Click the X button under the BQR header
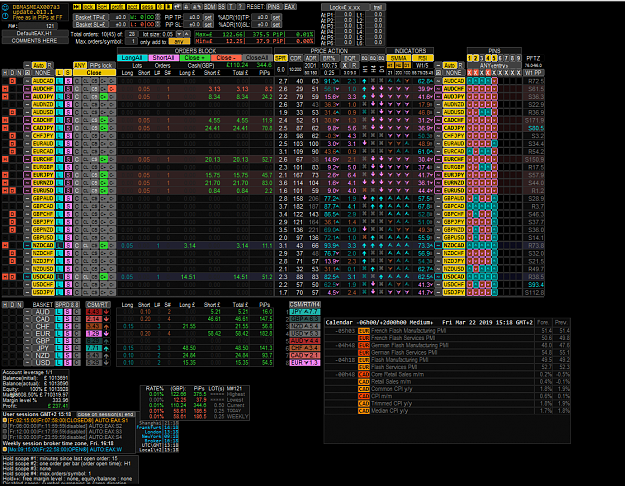The image size is (625, 486). click(345, 65)
